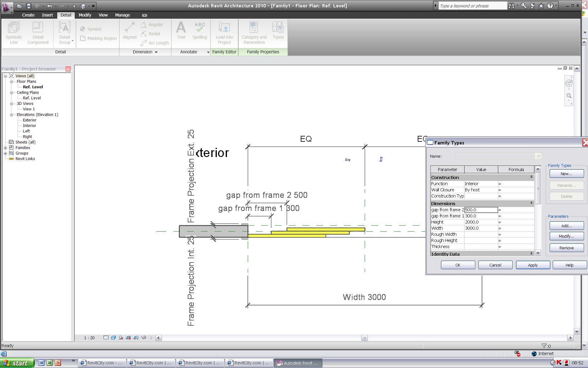Click the horizontal scrollbar thumb of view
Image resolution: width=588 pixels, height=368 pixels.
pyautogui.click(x=364, y=338)
